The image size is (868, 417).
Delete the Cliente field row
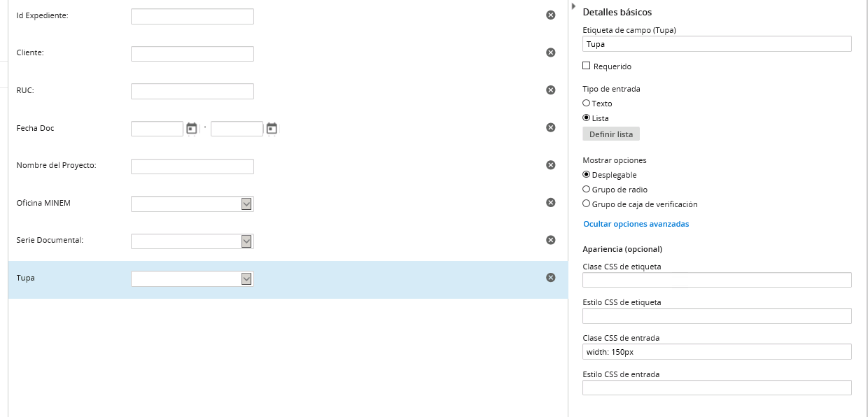tap(551, 52)
